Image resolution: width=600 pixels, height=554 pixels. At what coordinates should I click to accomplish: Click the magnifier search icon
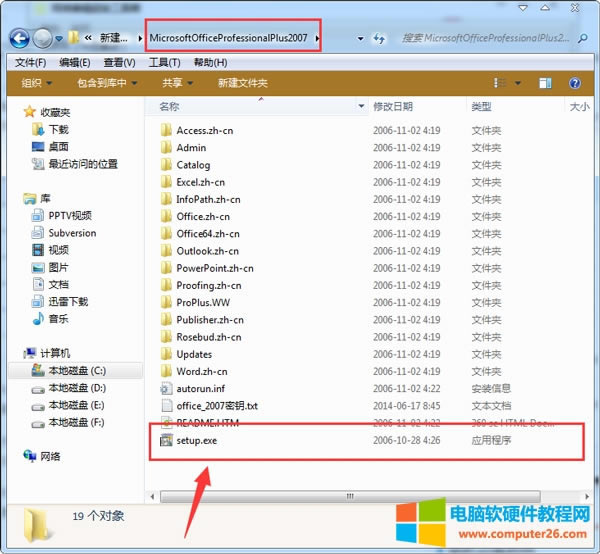[x=582, y=38]
